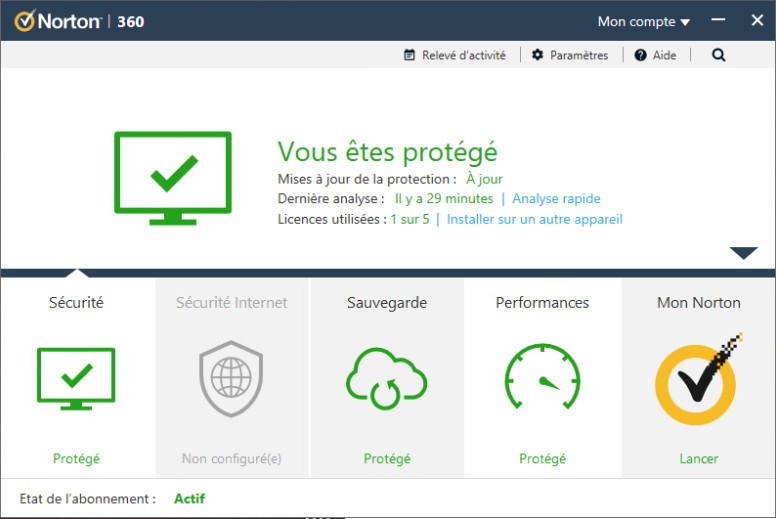The height and width of the screenshot is (519, 776).
Task: Click Etat de l'abonnement label
Action: pyautogui.click(x=88, y=499)
